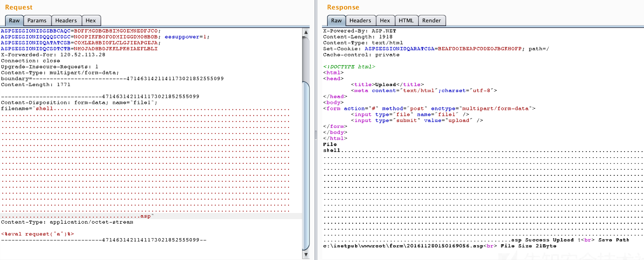Click the response Content-Length: 1918 line
Screen dimensions: 644x260
click(x=358, y=37)
